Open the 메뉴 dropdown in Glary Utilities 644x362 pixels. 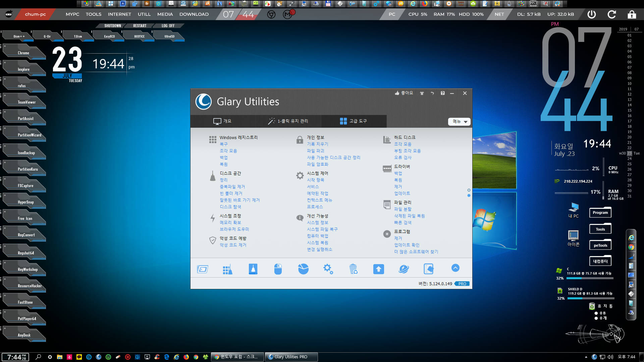point(459,122)
